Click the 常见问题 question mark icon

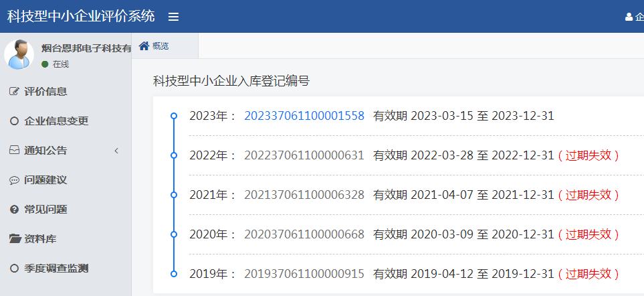(14, 210)
